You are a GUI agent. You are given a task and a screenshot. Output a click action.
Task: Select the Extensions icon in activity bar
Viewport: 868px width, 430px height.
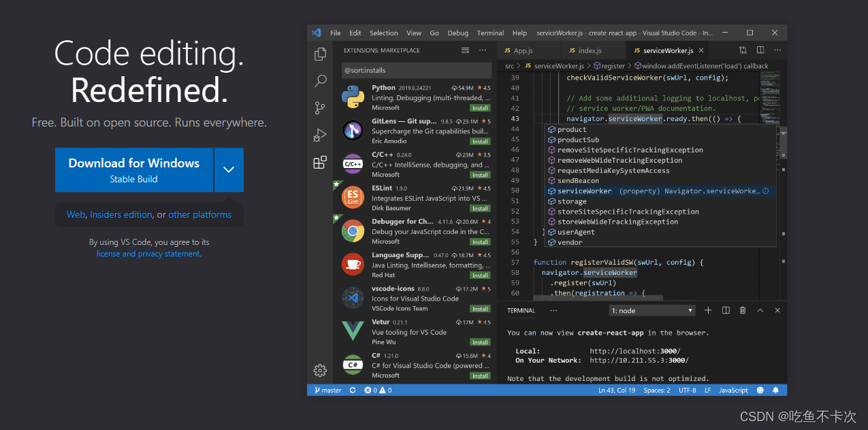[x=320, y=162]
